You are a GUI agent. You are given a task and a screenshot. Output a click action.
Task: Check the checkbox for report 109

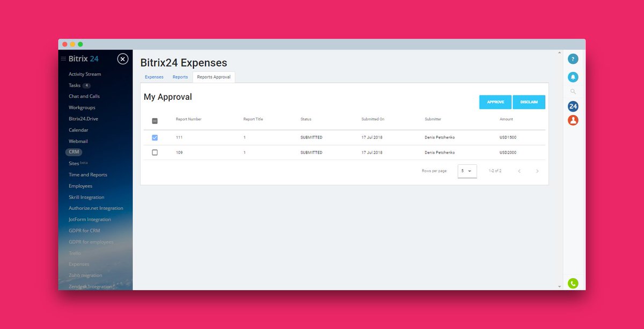click(155, 152)
